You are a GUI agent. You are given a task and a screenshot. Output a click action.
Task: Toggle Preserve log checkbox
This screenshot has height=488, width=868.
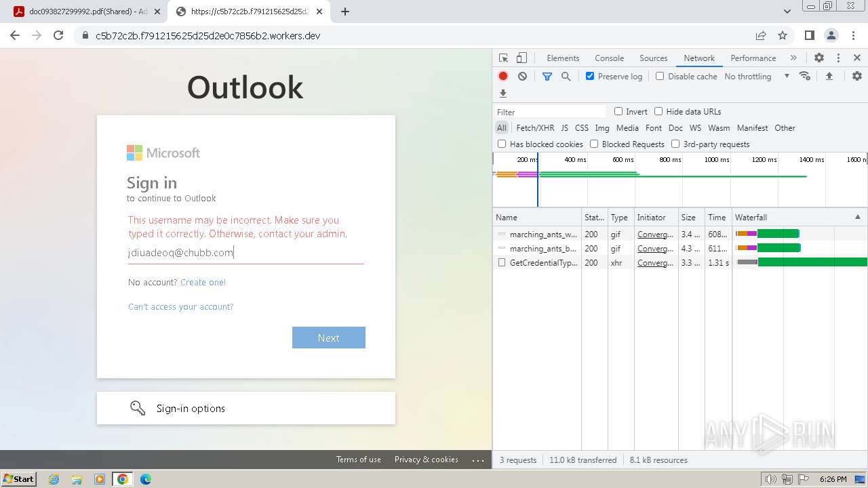590,76
